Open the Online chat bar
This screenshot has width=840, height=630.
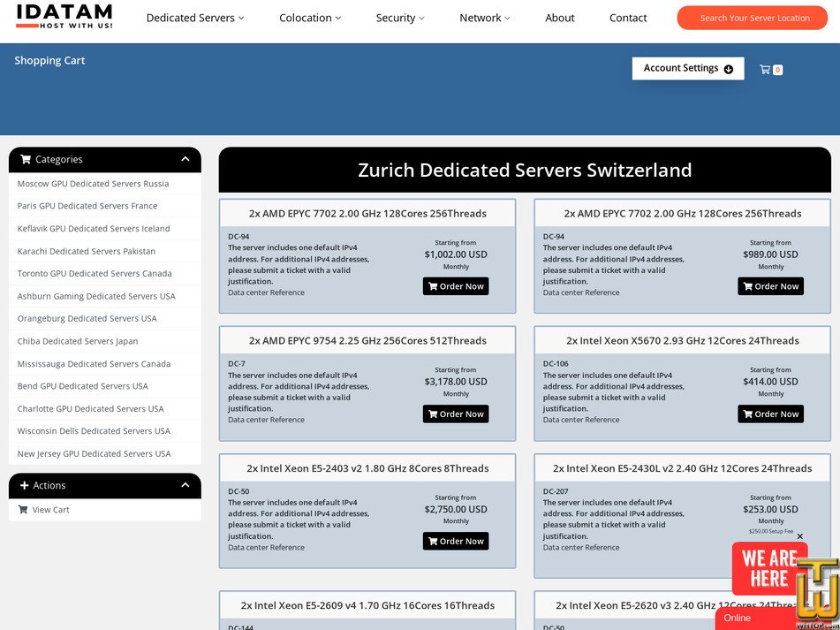[x=737, y=618]
